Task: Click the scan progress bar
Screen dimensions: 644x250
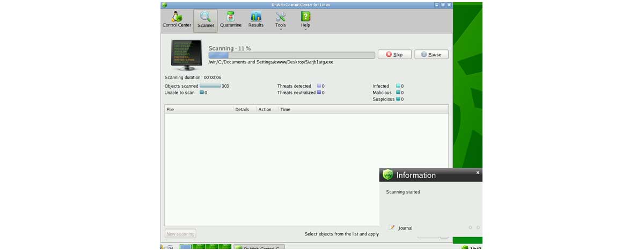Action: pos(291,55)
